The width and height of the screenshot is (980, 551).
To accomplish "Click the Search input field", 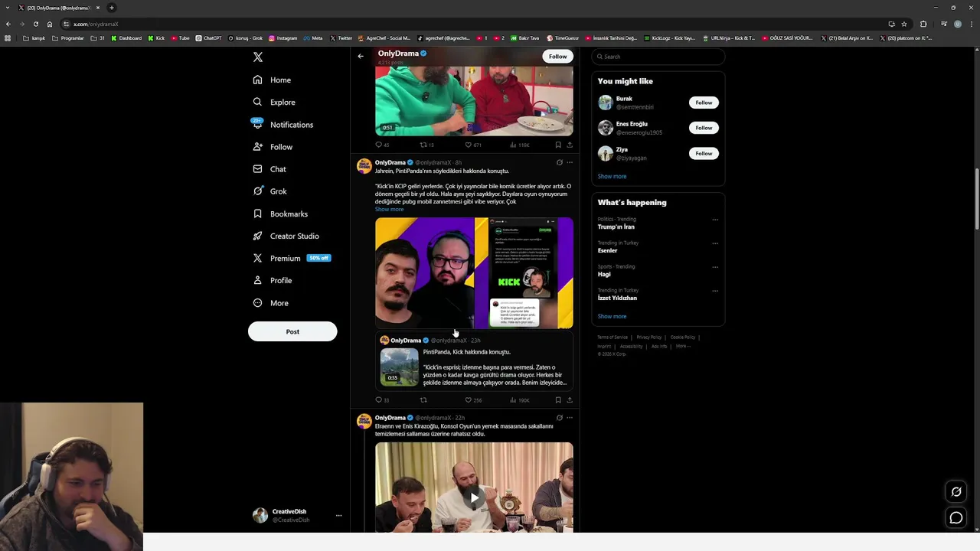I will pos(658,57).
